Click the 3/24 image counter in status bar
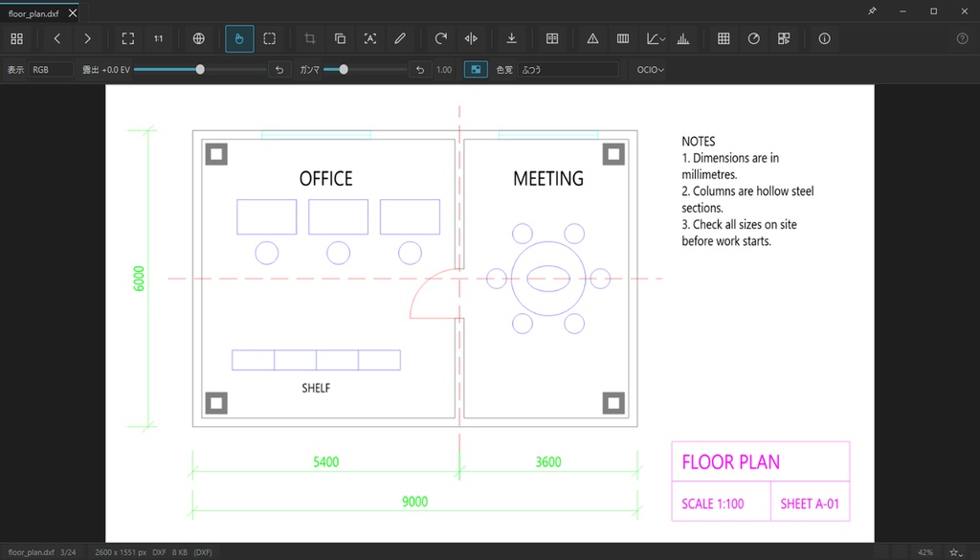The width and height of the screenshot is (980, 560). pos(68,552)
